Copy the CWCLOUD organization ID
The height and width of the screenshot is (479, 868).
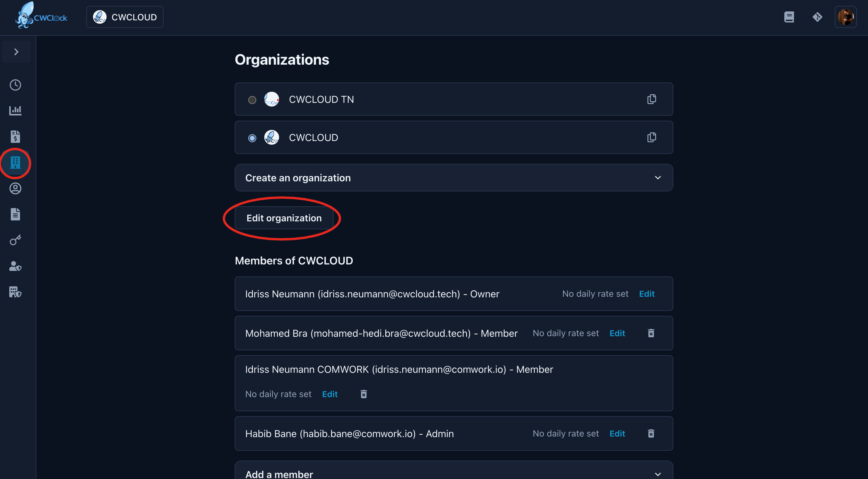click(x=652, y=137)
